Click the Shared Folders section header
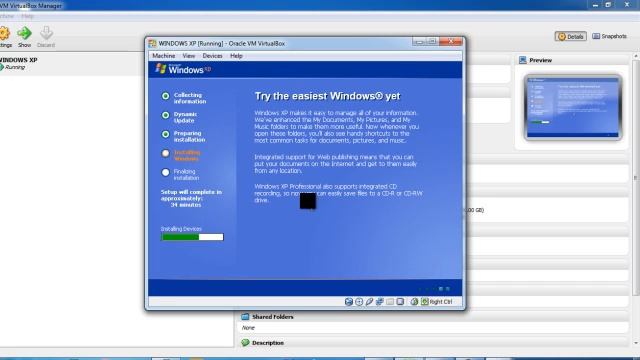The height and width of the screenshot is (360, 640). click(433, 317)
